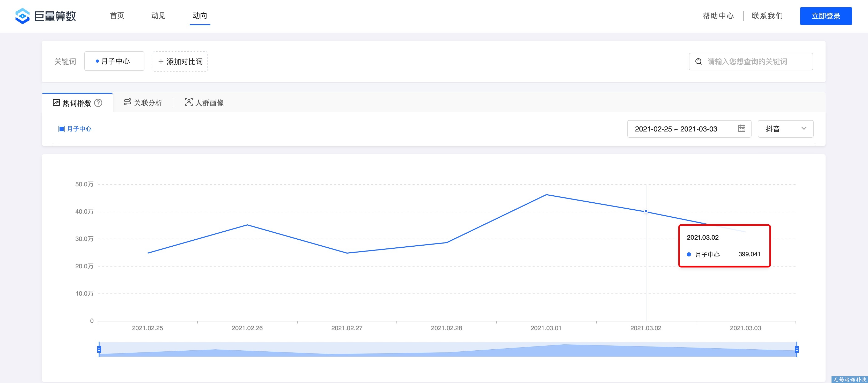The height and width of the screenshot is (383, 868).
Task: Click 添加对比词 button
Action: [x=180, y=61]
